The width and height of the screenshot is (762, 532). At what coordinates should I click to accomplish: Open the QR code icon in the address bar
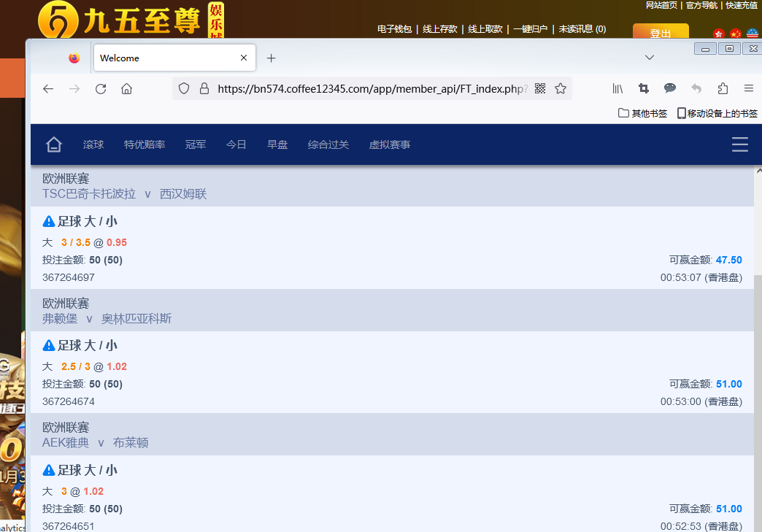540,88
